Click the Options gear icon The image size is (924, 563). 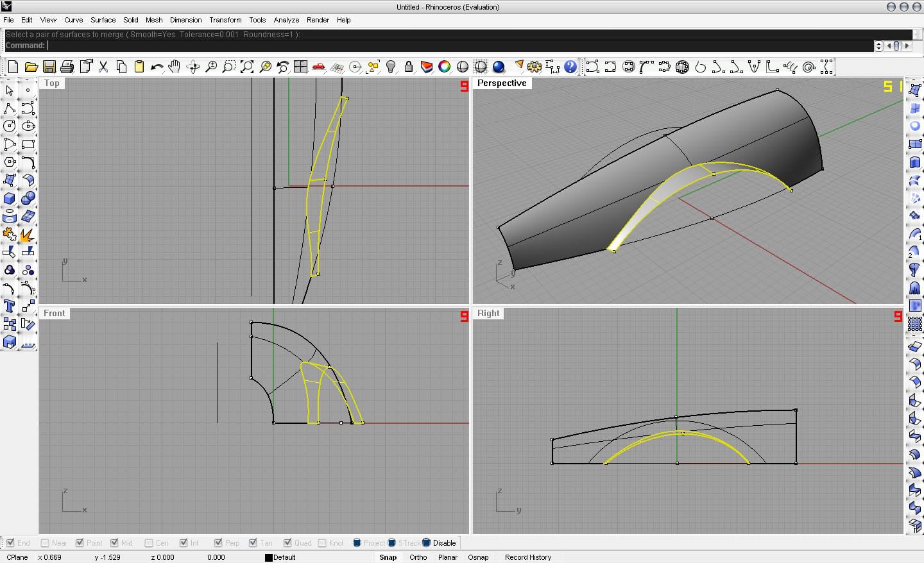(x=535, y=67)
